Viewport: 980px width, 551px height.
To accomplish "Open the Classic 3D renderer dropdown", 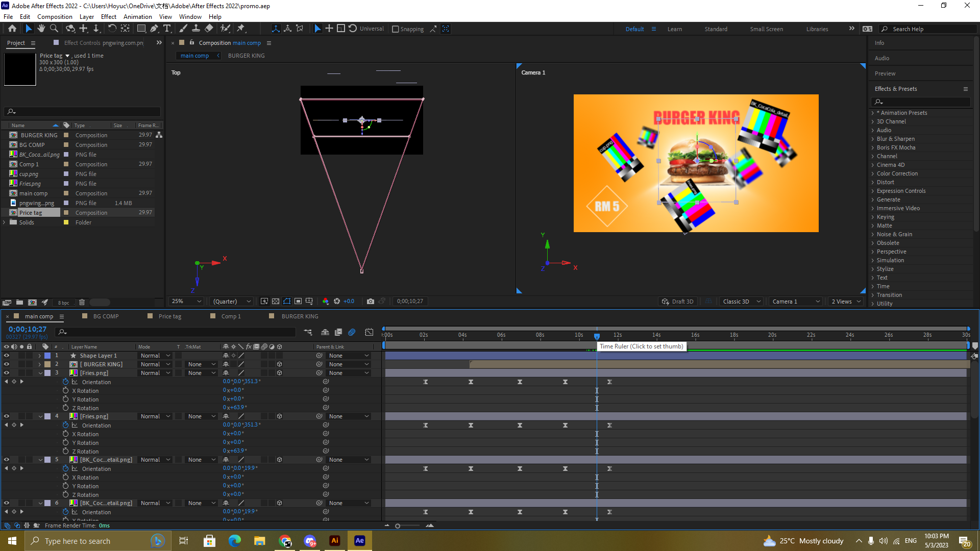I will click(x=741, y=302).
